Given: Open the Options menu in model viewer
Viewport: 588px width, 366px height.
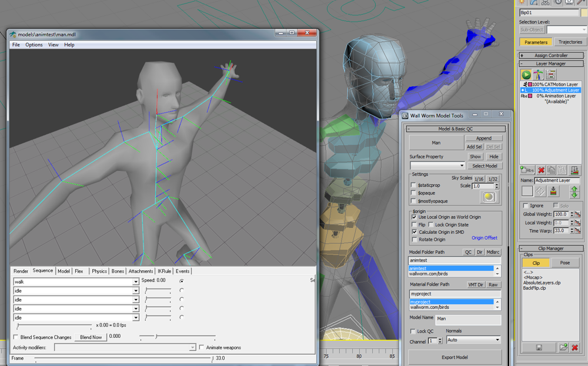Looking at the screenshot, I should 34,45.
